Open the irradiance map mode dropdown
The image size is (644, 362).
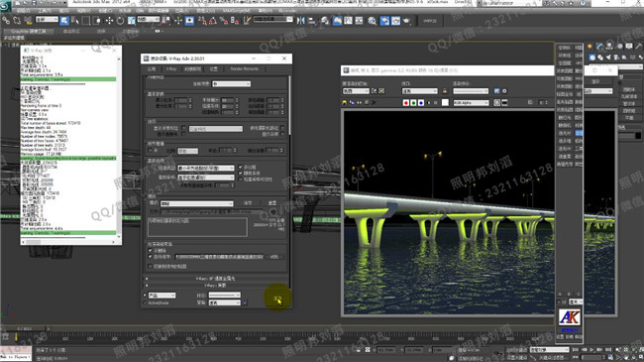196,203
